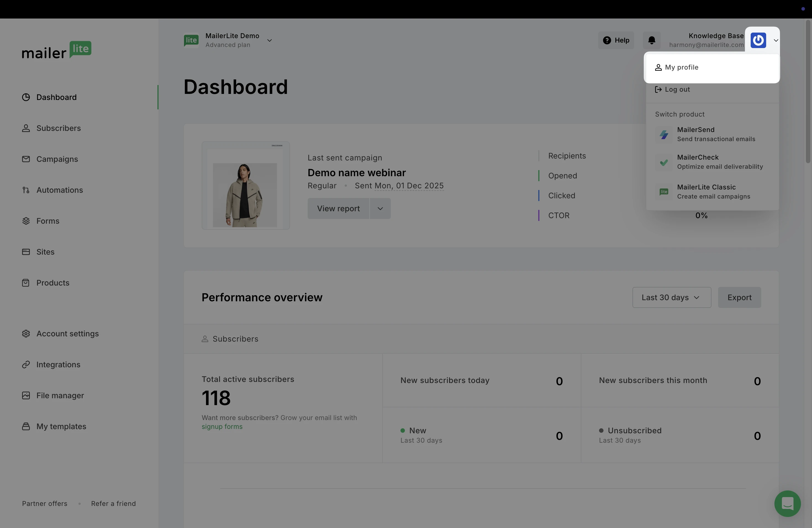812x528 pixels.
Task: Click the MailerSend product icon
Action: (x=664, y=134)
